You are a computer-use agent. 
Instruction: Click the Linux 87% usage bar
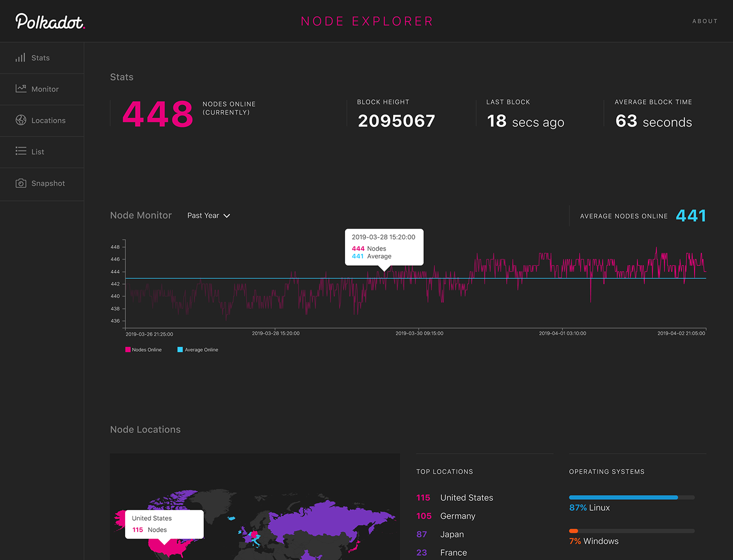631,497
